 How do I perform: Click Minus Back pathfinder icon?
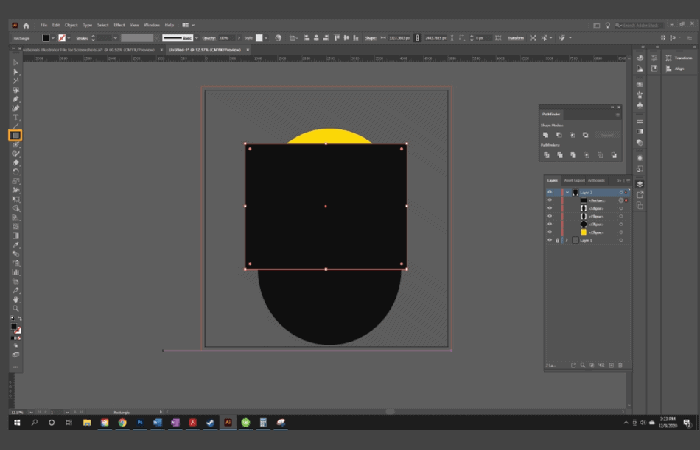614,155
